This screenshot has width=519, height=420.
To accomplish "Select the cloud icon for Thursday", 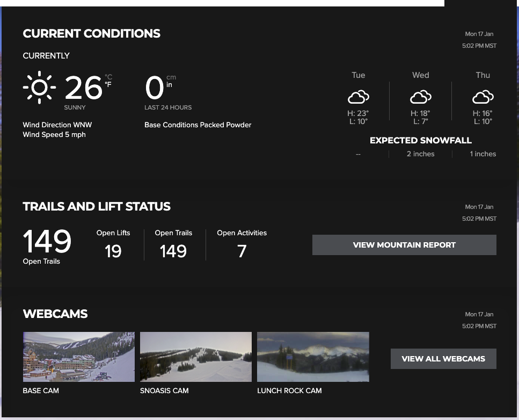I will pyautogui.click(x=483, y=97).
